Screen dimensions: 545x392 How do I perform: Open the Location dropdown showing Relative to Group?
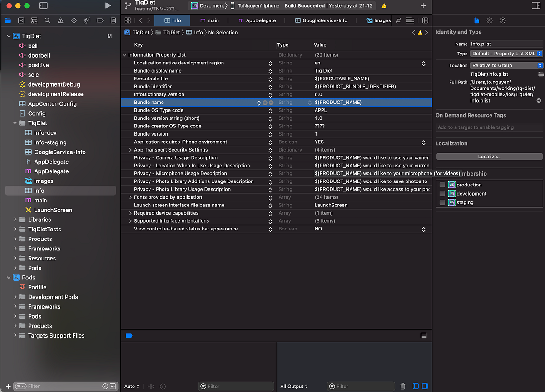coord(505,65)
